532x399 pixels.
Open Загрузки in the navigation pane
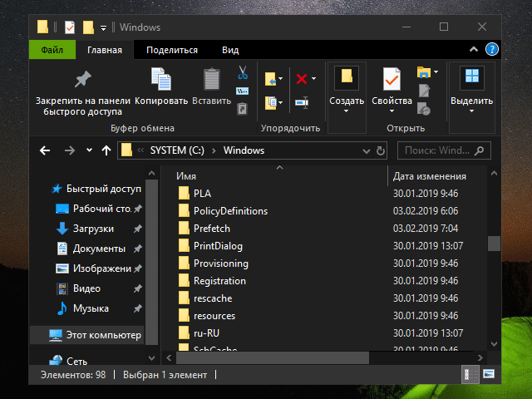(98, 229)
